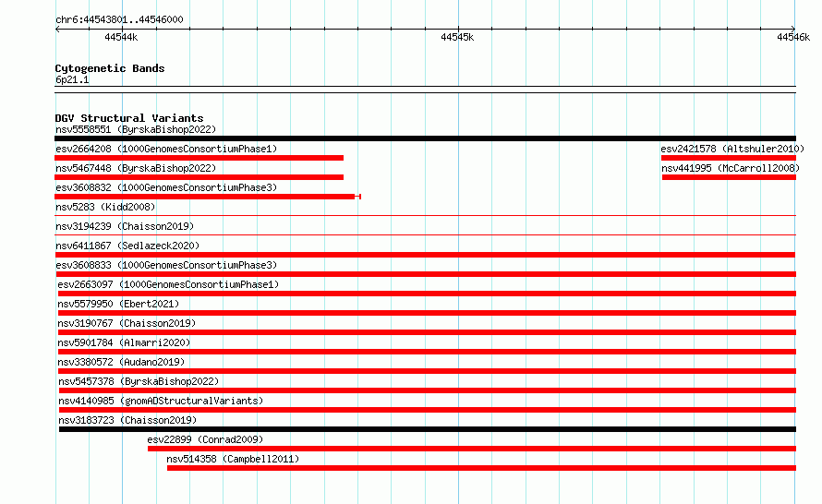Click the red bar under esv3608832
822x504 pixels.
[x=208, y=197]
